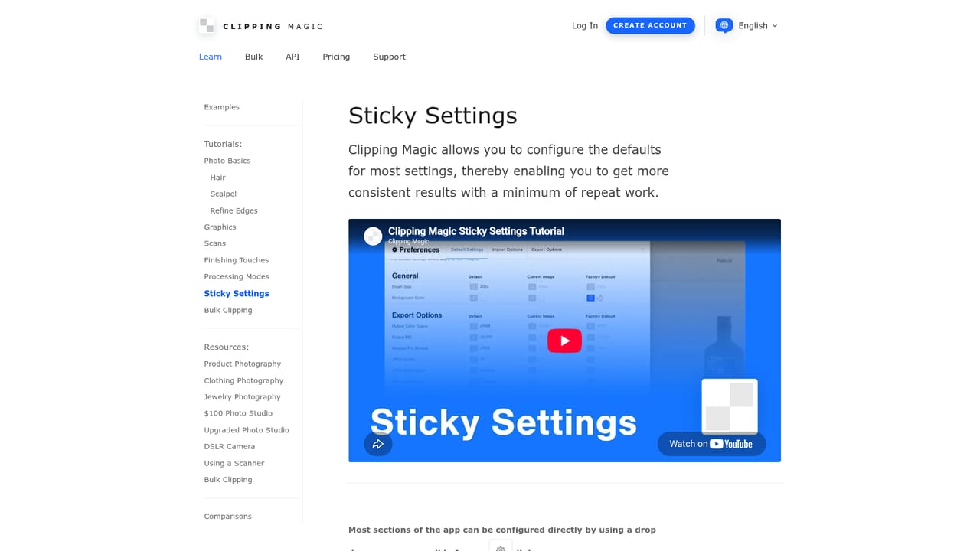The image size is (980, 551).
Task: Click the video share arrow icon
Action: point(378,444)
